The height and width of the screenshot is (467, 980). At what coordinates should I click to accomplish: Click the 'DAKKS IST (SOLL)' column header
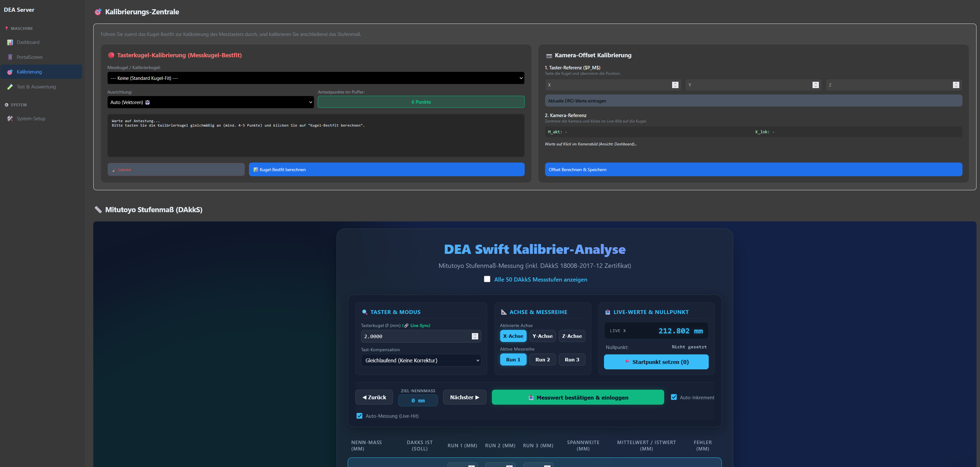[420, 445]
